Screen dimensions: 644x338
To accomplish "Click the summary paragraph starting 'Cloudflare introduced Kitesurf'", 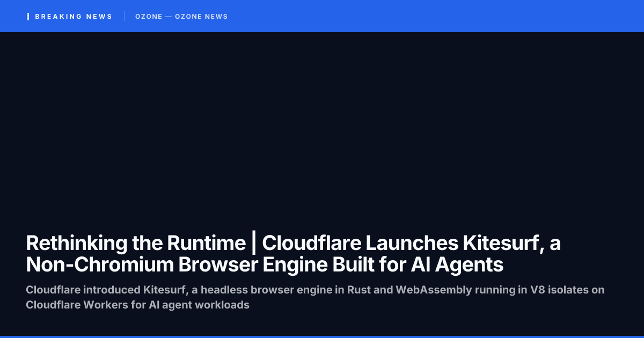I will (315, 297).
